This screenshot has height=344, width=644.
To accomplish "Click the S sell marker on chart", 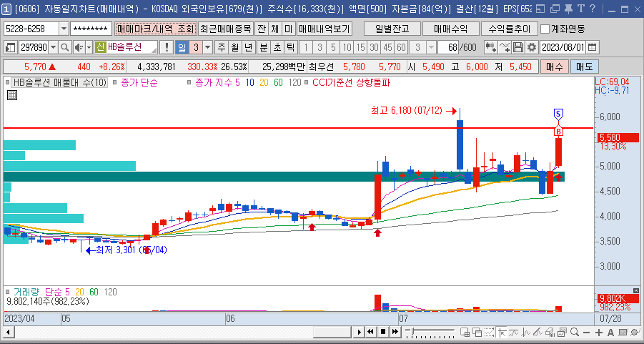I will coord(558,114).
